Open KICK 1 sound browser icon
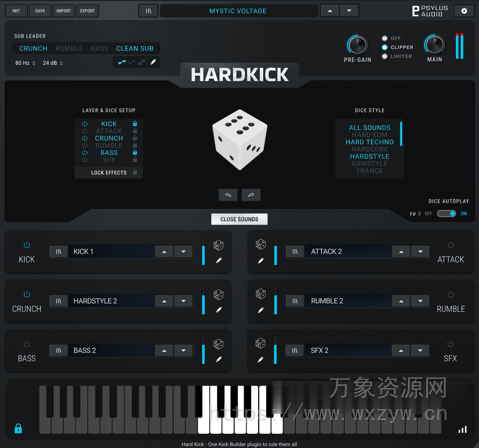 [x=58, y=252]
